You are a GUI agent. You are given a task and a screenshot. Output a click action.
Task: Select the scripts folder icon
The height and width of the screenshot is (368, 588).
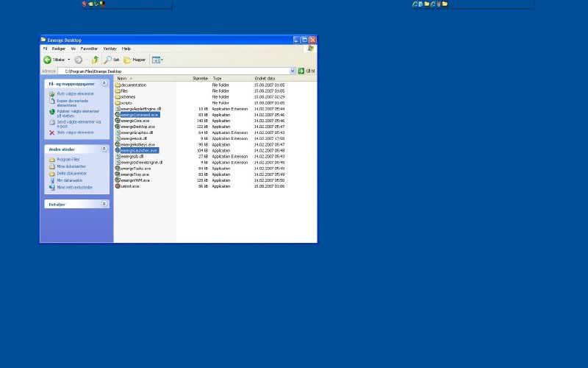(x=118, y=103)
